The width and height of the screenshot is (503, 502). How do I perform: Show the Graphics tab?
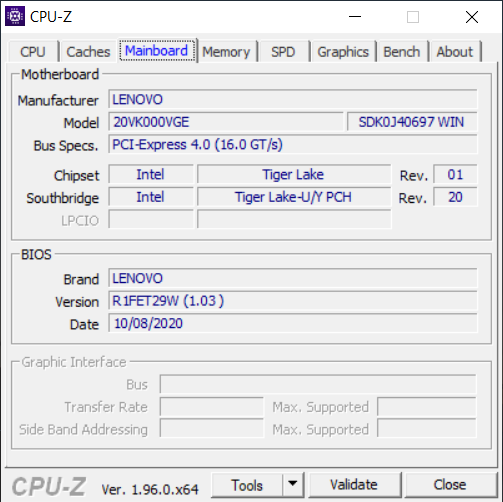click(x=343, y=52)
